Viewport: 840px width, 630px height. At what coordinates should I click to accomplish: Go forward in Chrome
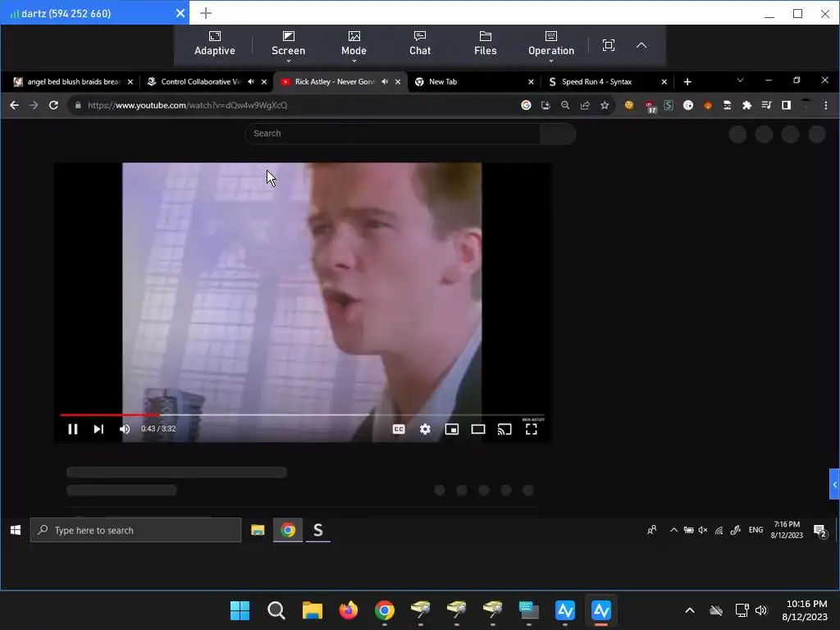point(34,105)
